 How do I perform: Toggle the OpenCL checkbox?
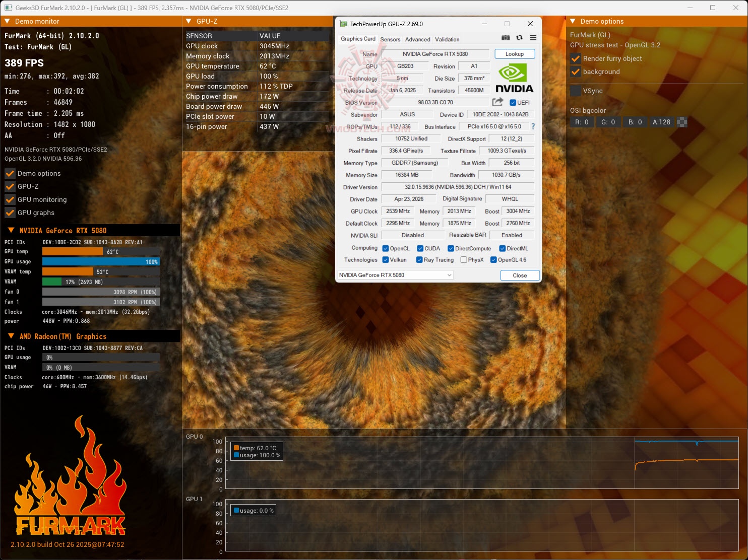point(386,248)
